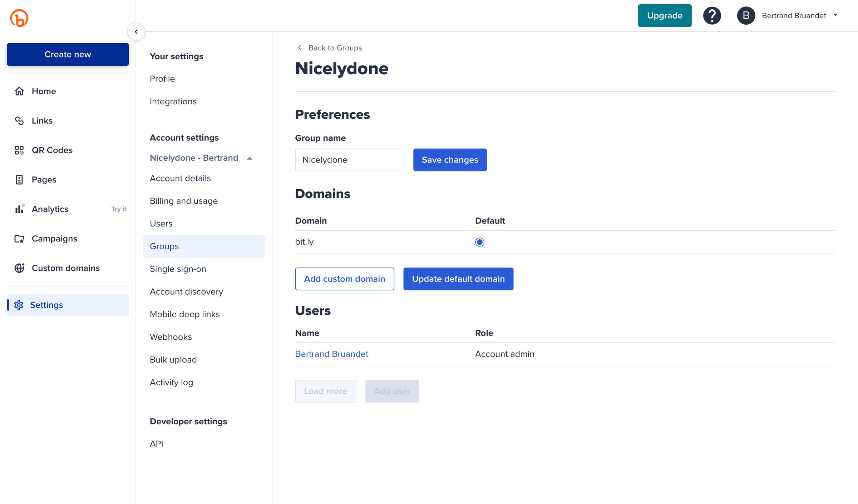This screenshot has height=504, width=858.
Task: Collapse the Nicelydone - Bertrand account section
Action: [250, 158]
